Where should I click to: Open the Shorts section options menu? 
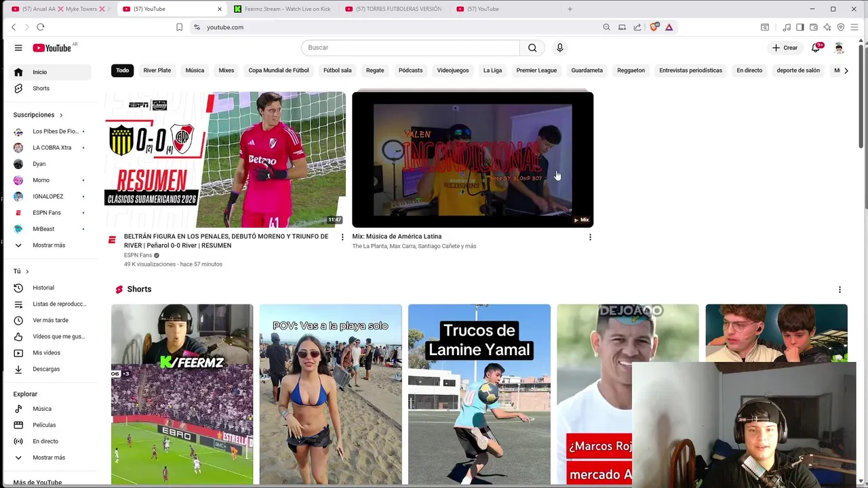point(840,289)
